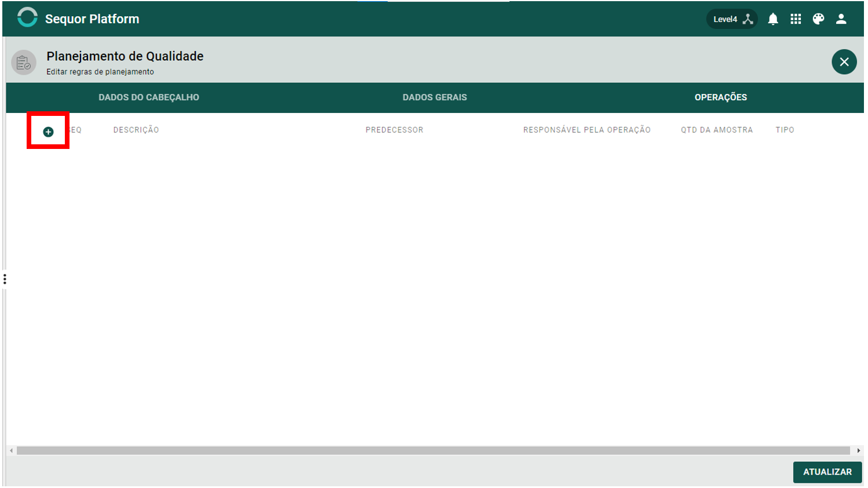Image resolution: width=868 pixels, height=488 pixels.
Task: Click the Atualizar button
Action: coord(827,472)
